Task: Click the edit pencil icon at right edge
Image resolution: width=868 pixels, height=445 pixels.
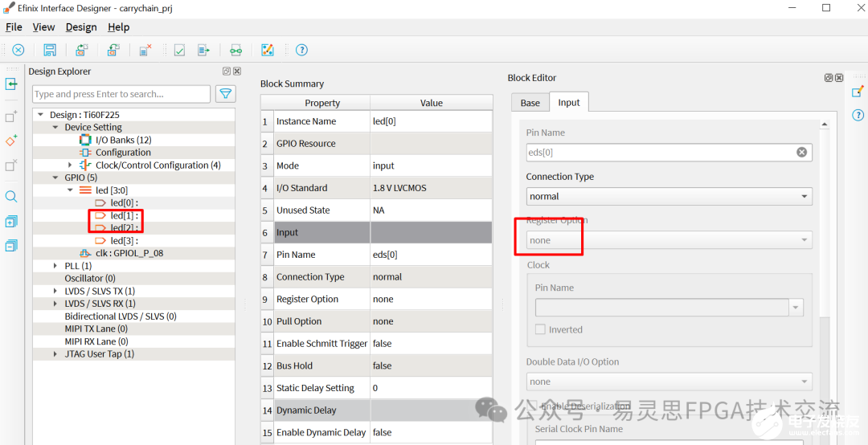Action: point(858,92)
